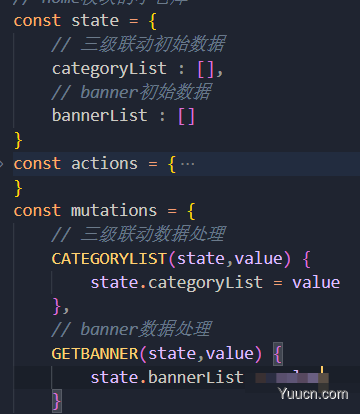Click the folded ellipsis after actions brace
The height and width of the screenshot is (414, 360).
[x=187, y=164]
